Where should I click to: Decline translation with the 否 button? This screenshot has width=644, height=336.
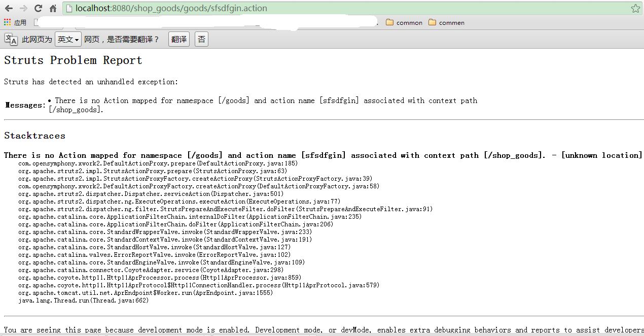pos(201,39)
